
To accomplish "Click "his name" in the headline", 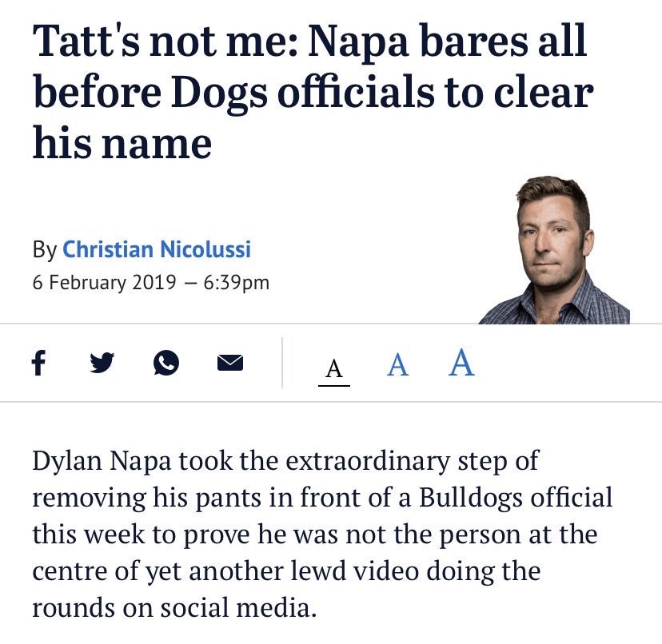I will (122, 144).
